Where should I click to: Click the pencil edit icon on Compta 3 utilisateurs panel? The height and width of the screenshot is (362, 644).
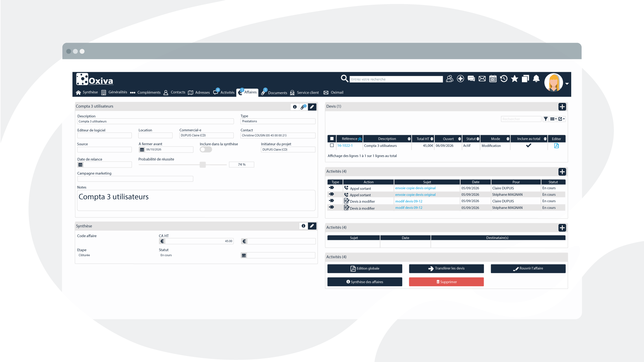pyautogui.click(x=312, y=107)
